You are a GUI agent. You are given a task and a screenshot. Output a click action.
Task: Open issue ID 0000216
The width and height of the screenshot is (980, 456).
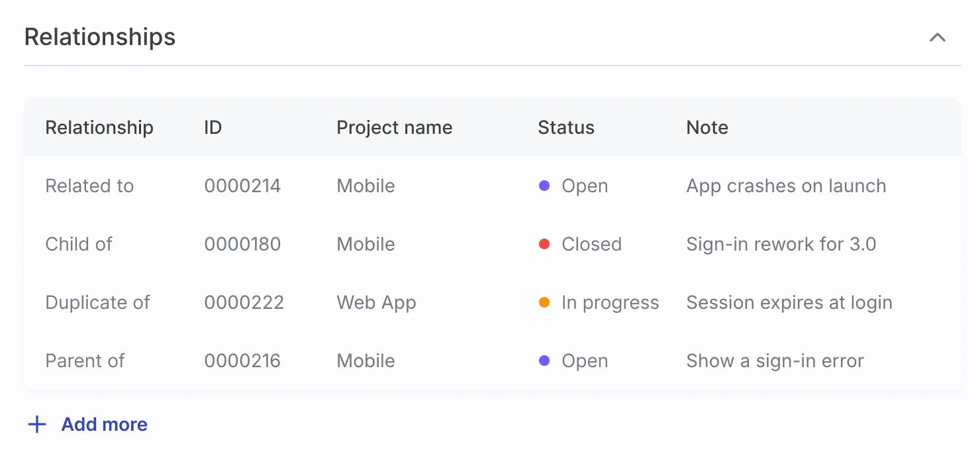[242, 361]
